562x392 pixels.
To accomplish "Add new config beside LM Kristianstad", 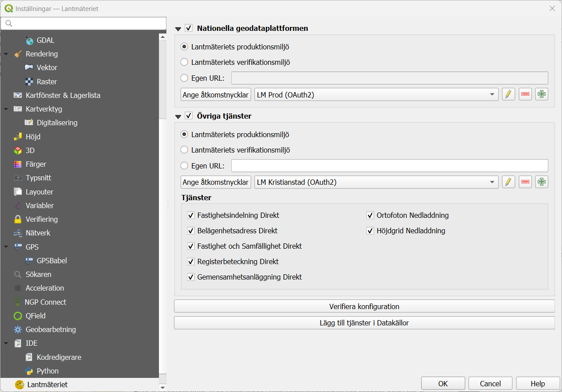I will 542,182.
